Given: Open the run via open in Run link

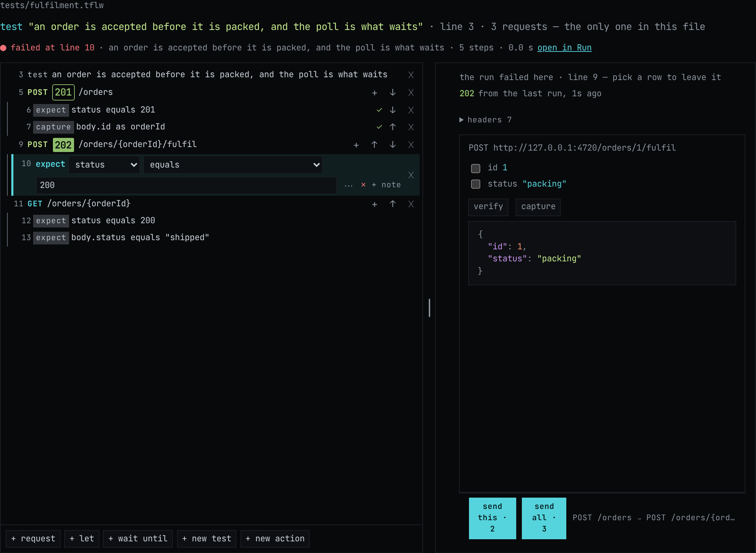Looking at the screenshot, I should pos(564,48).
